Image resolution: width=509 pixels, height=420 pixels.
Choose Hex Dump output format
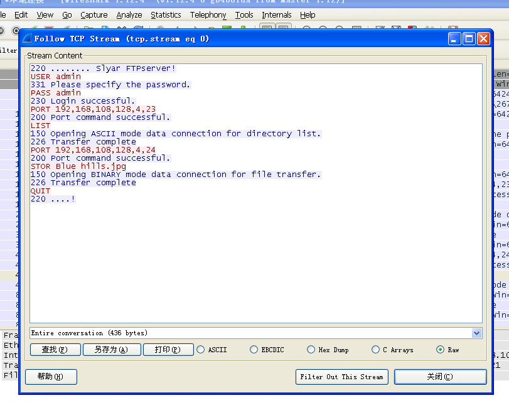click(x=328, y=350)
